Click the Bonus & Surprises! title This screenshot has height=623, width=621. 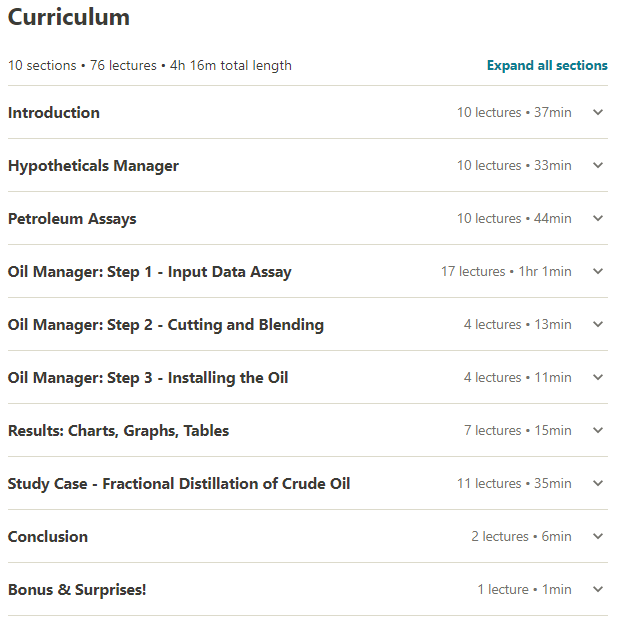[x=77, y=590]
